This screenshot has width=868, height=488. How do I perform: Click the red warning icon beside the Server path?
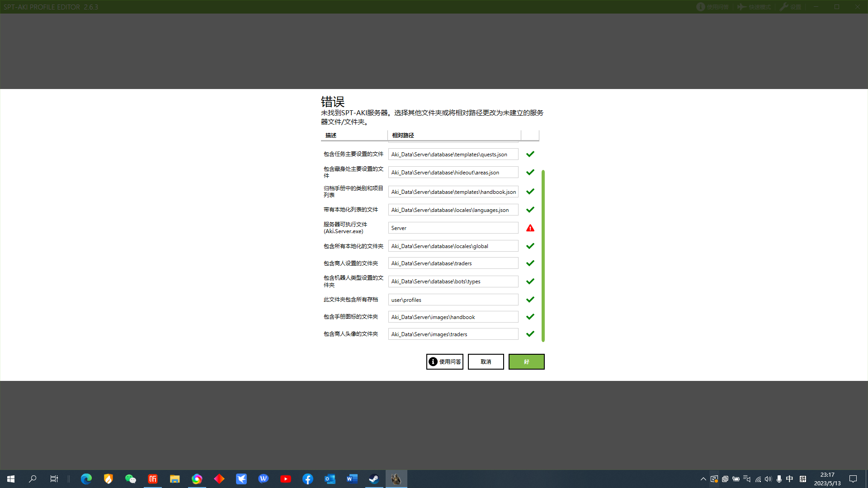coord(530,228)
